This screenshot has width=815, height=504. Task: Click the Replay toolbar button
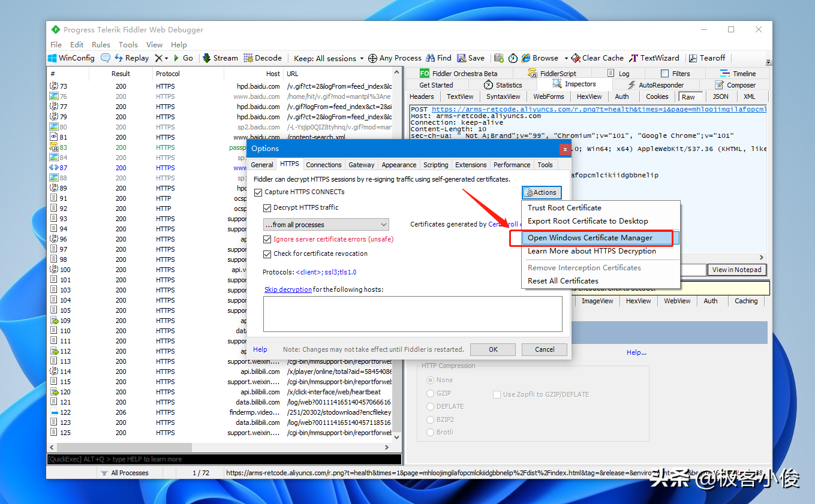(132, 58)
